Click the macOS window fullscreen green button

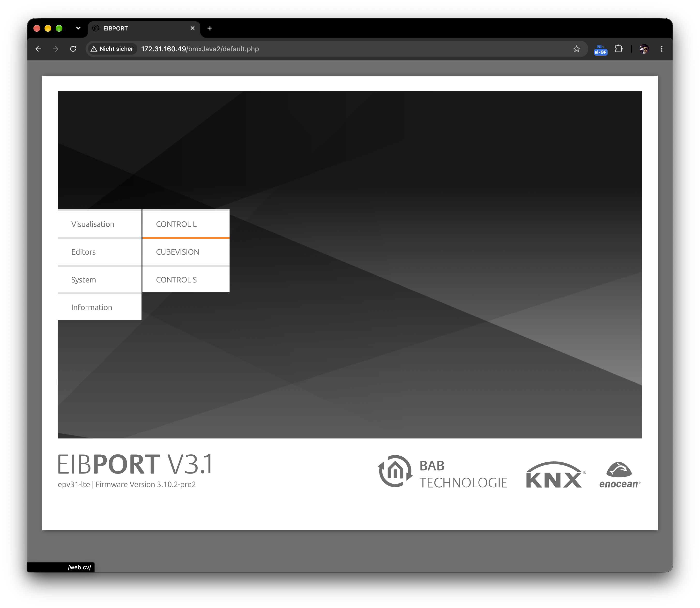coord(59,28)
